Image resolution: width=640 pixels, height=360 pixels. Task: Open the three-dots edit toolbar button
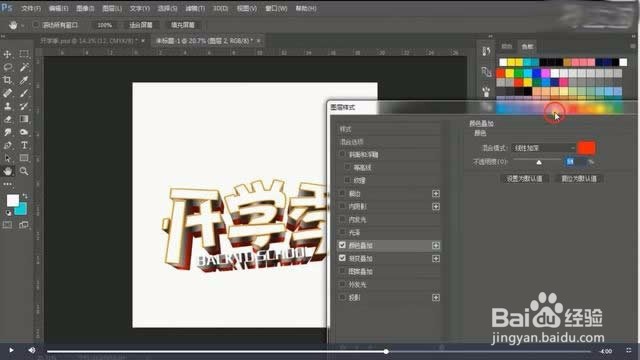point(7,184)
